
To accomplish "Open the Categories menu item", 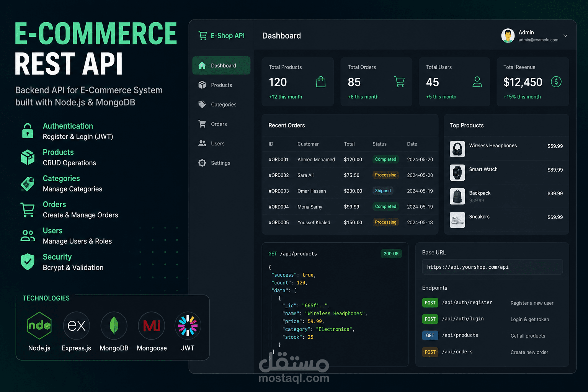I will 221,105.
